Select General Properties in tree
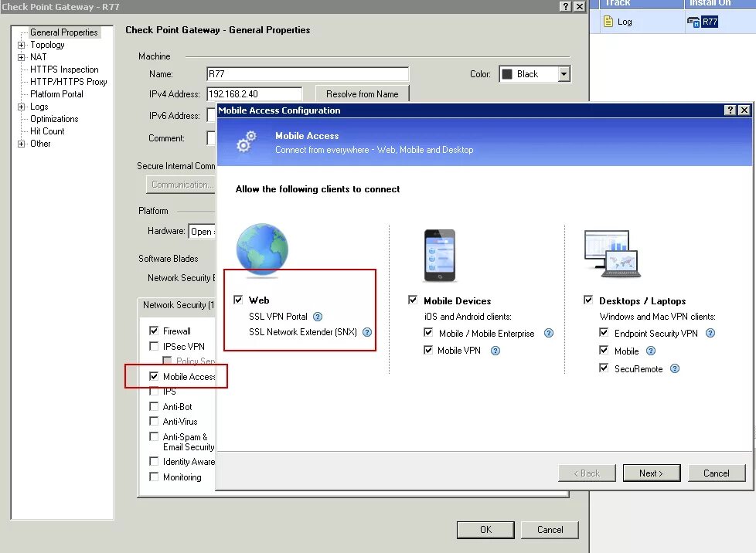 click(63, 32)
